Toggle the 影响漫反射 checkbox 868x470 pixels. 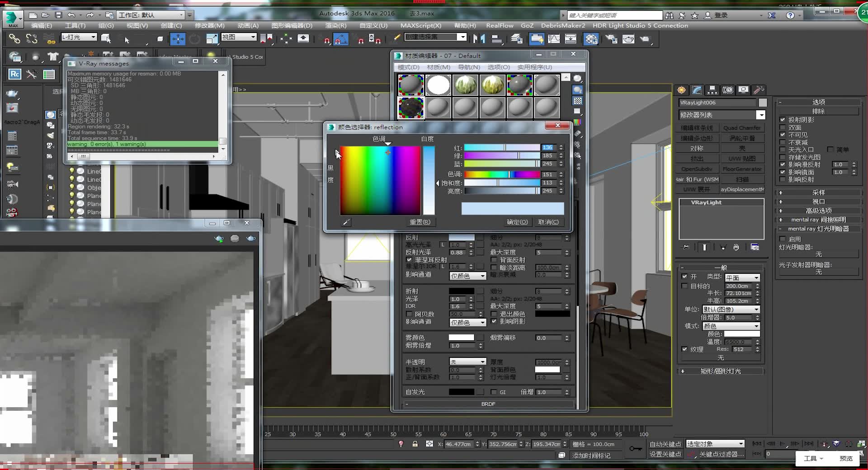pos(783,164)
